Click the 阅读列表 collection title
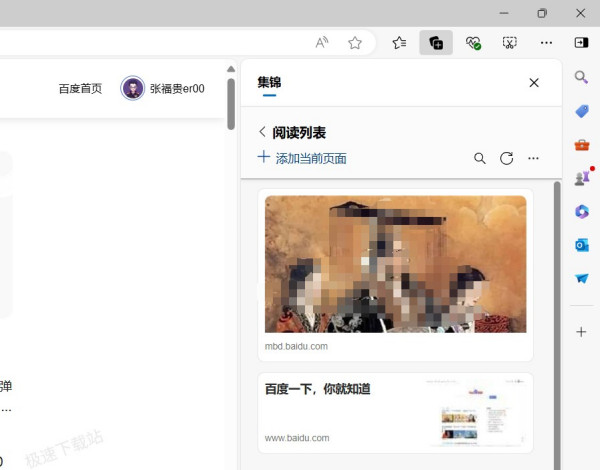The width and height of the screenshot is (600, 470). point(299,132)
